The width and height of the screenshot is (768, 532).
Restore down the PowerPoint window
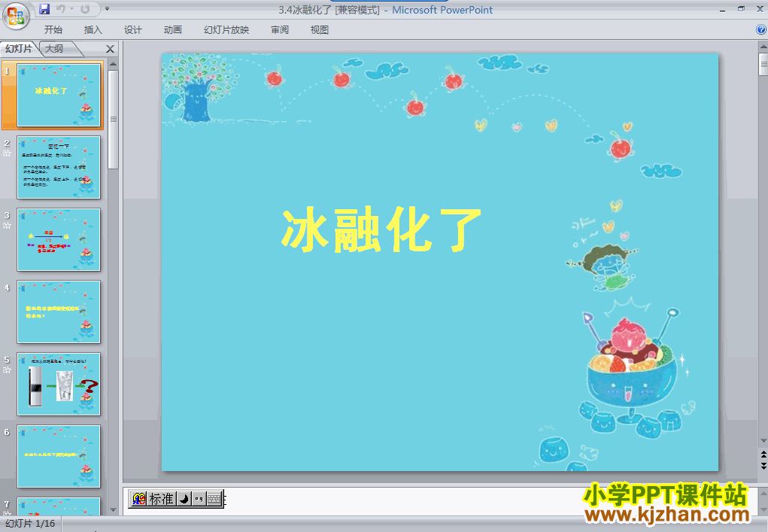coord(741,9)
